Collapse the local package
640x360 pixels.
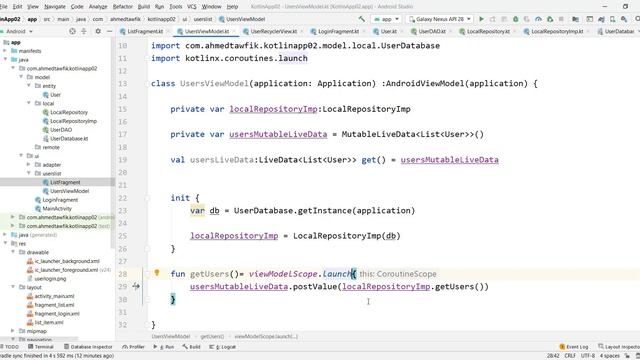(x=29, y=103)
